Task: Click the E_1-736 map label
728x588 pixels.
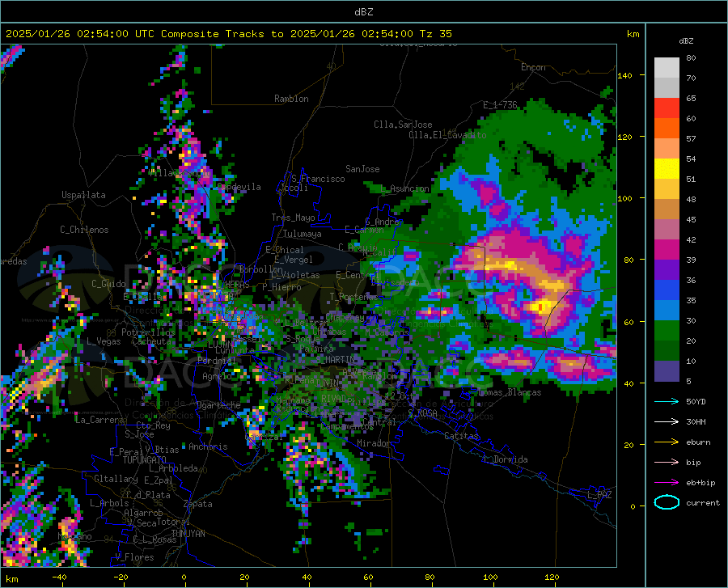Action: coord(500,105)
